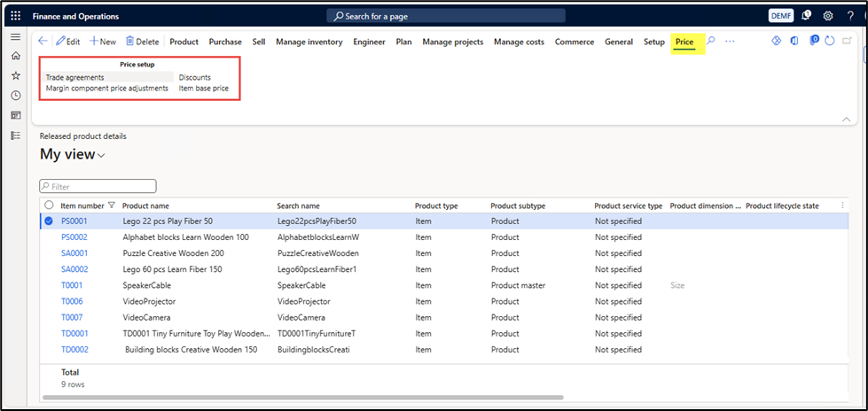Open Margin component price adjustments
Viewport: 868px width, 411px height.
tap(107, 89)
